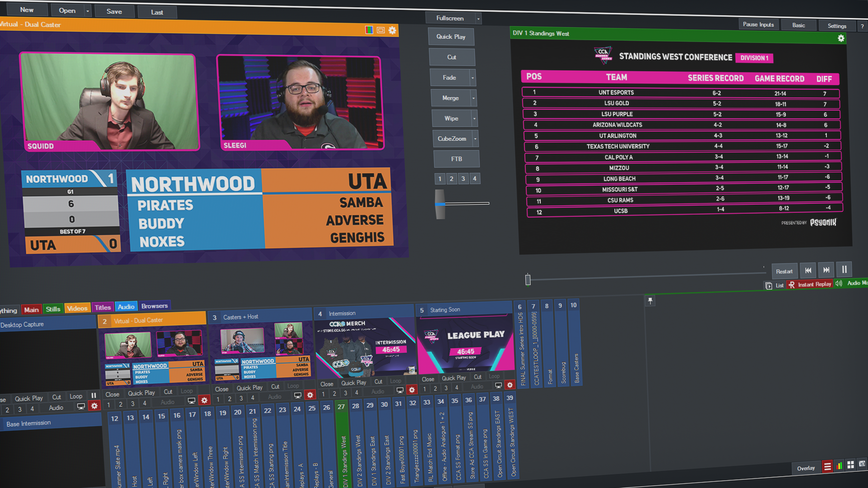Toggle overlay channel 1 below the FTB button

(439, 179)
